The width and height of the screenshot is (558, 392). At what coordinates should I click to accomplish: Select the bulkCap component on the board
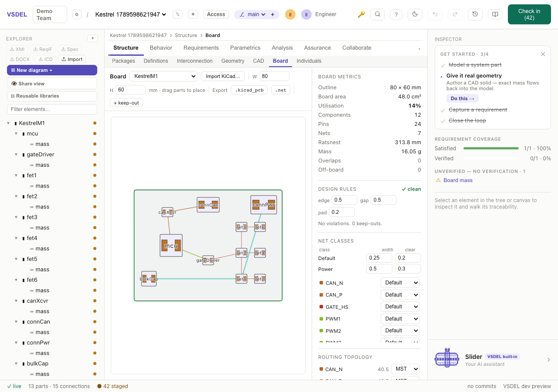tap(149, 279)
